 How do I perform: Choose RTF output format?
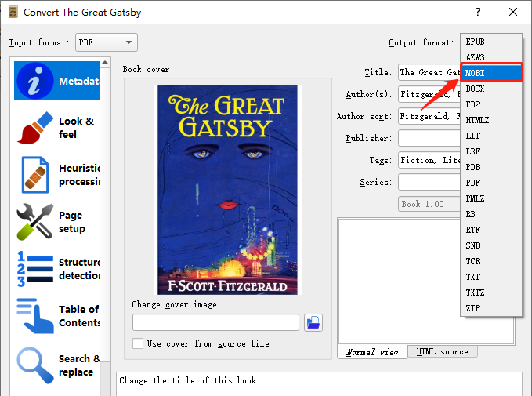491,230
